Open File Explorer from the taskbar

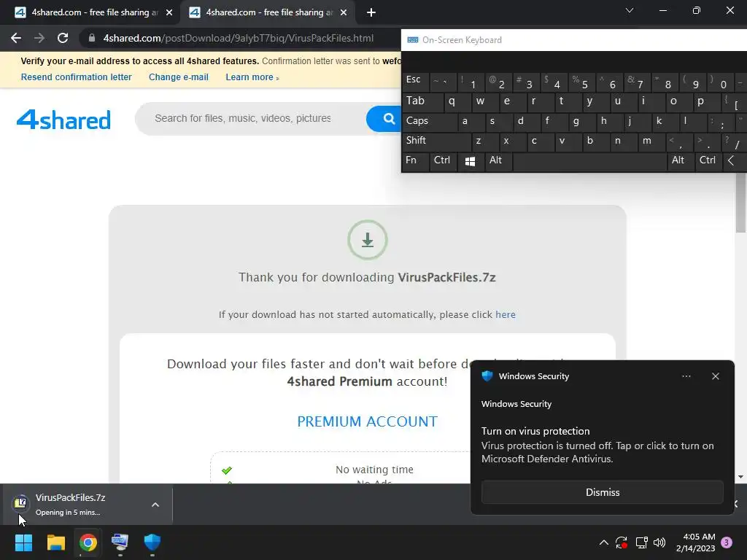click(55, 542)
